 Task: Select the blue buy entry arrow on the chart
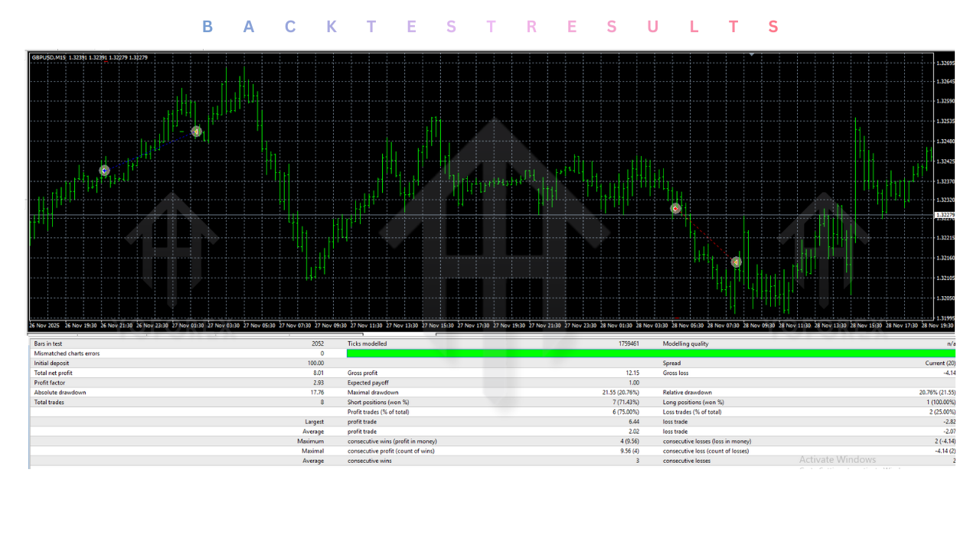click(104, 170)
